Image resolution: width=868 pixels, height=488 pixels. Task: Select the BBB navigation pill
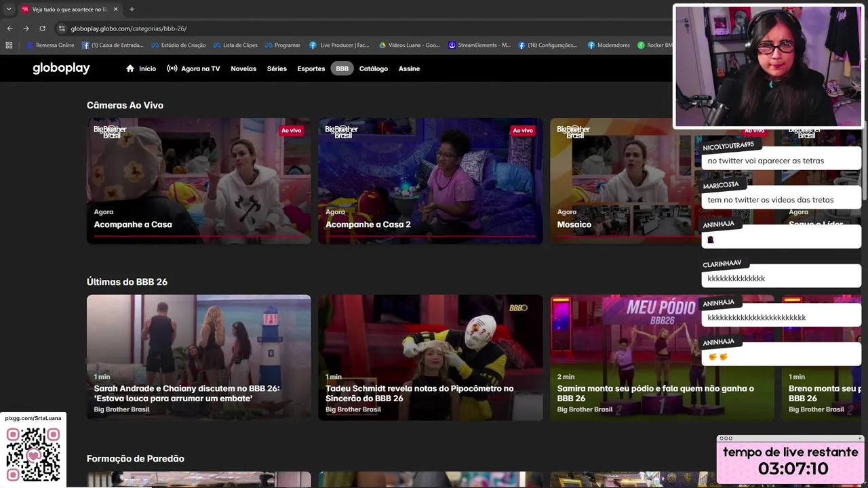coord(342,68)
